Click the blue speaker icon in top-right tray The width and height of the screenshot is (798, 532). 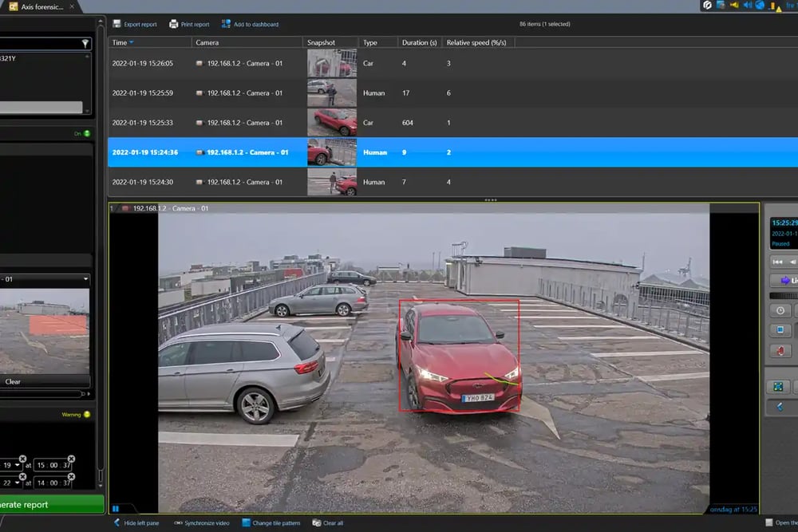pyautogui.click(x=747, y=5)
